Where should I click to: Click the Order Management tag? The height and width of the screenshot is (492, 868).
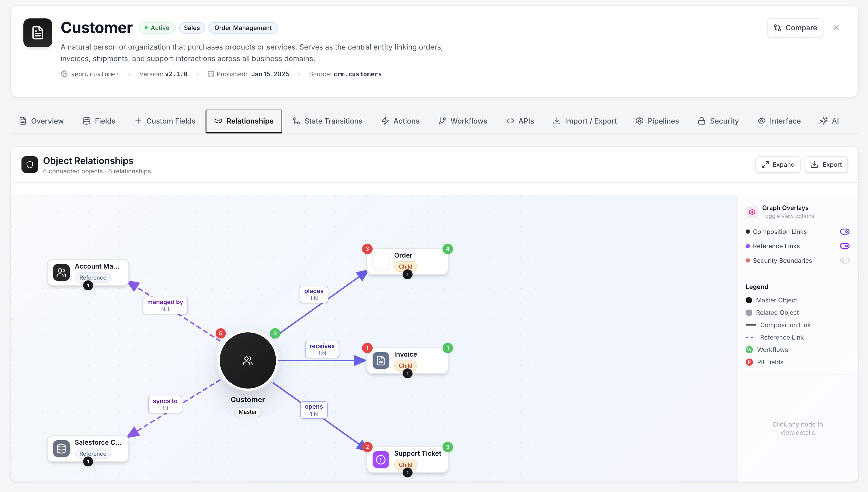pyautogui.click(x=243, y=28)
